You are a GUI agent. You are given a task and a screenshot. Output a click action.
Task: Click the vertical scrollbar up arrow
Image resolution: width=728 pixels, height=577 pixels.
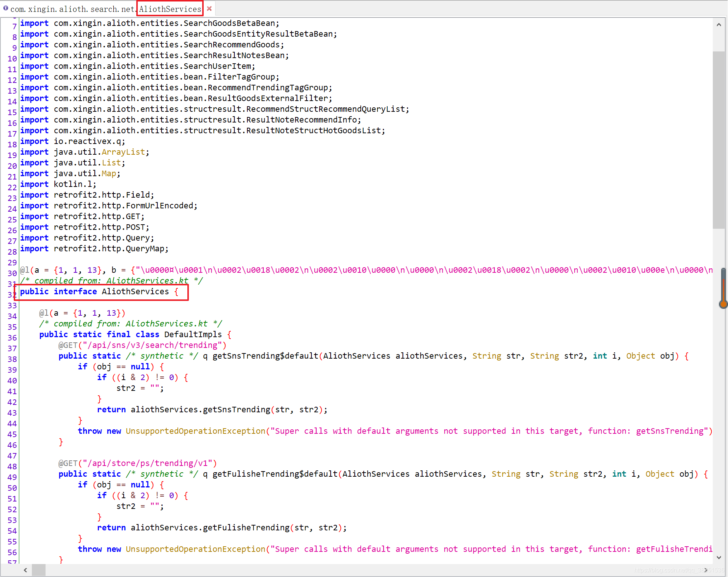pyautogui.click(x=719, y=25)
